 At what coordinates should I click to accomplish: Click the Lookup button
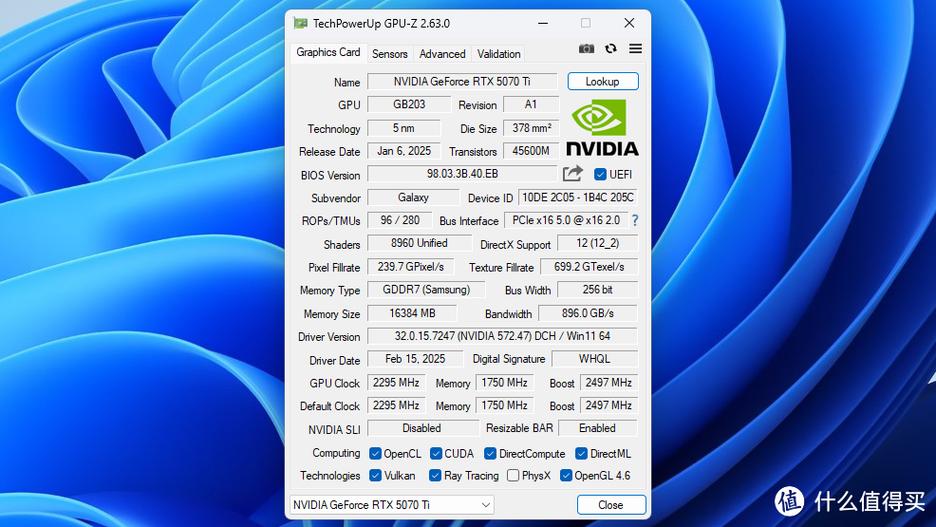pyautogui.click(x=602, y=82)
